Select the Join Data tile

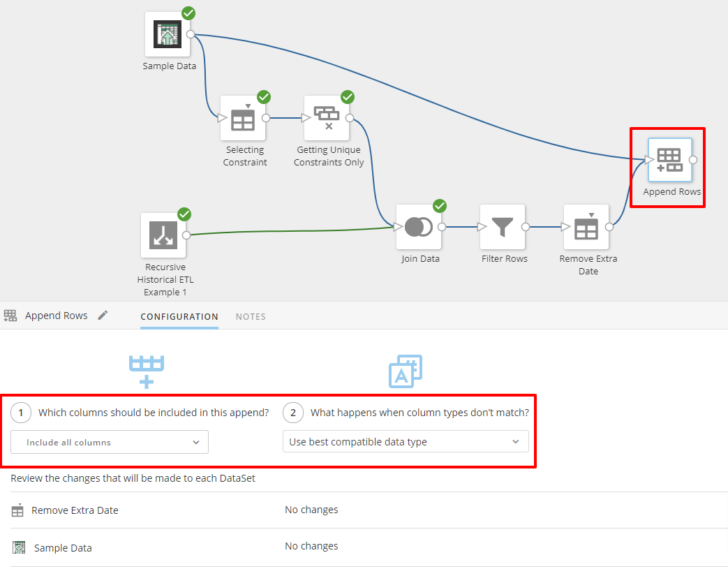click(418, 226)
